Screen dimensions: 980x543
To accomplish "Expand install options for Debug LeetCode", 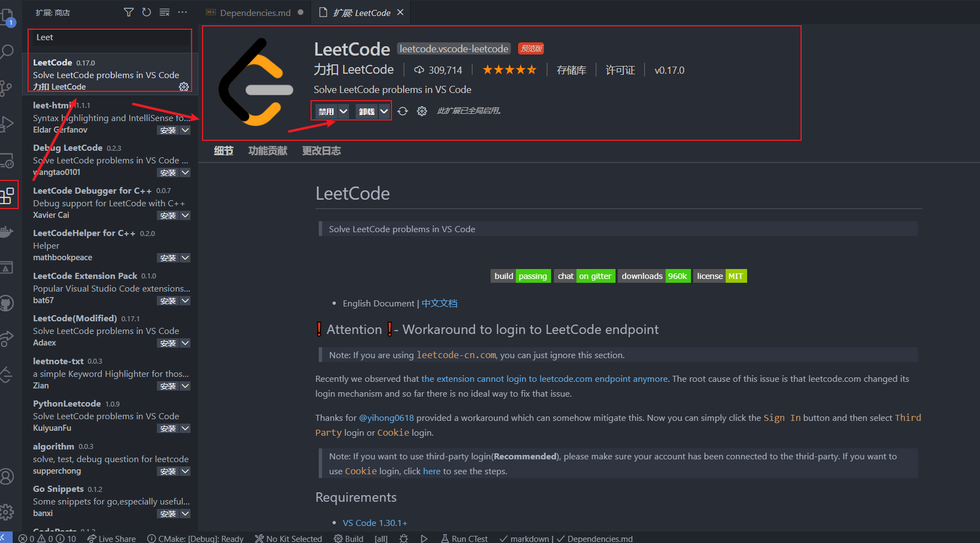I will click(186, 172).
